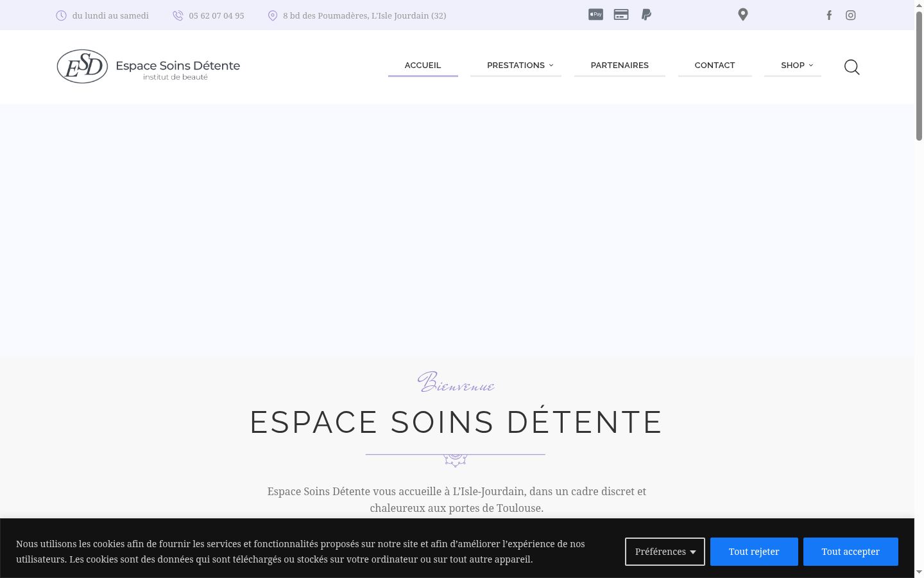
Task: Open the site search magnifier
Action: (x=851, y=67)
